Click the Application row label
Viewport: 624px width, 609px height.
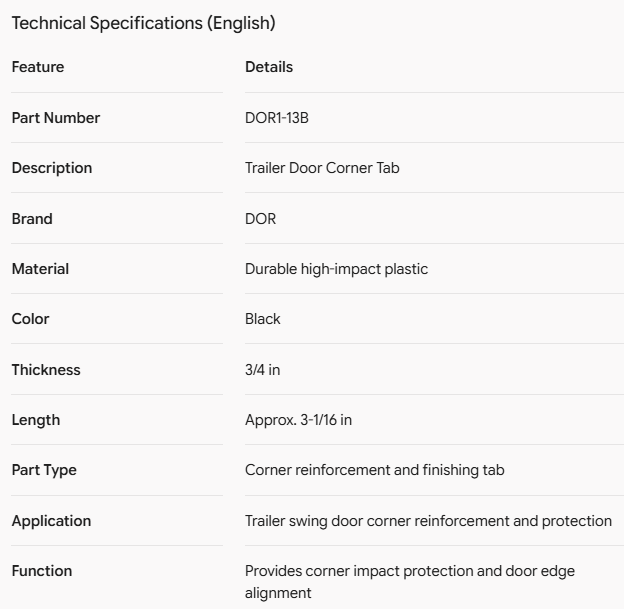pos(51,521)
